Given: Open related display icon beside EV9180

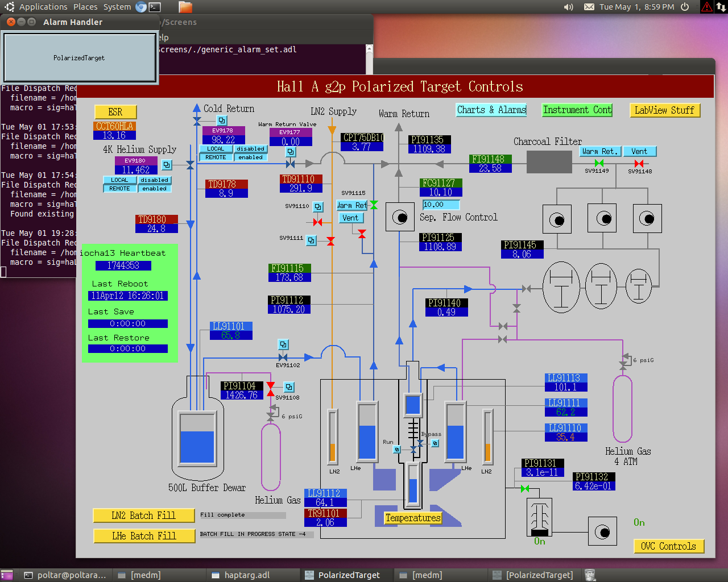Looking at the screenshot, I should (167, 165).
